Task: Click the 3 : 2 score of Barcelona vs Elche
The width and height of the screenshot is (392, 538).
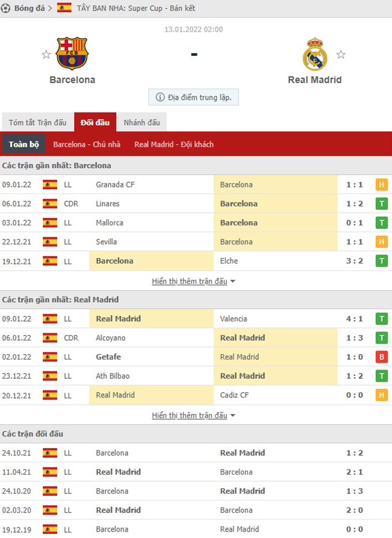Action: [x=355, y=261]
